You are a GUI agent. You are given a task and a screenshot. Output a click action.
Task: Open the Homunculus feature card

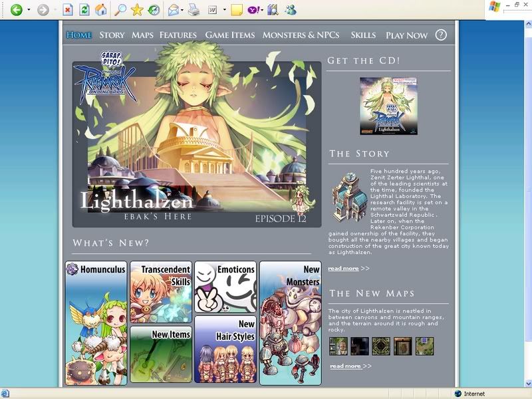click(x=96, y=323)
